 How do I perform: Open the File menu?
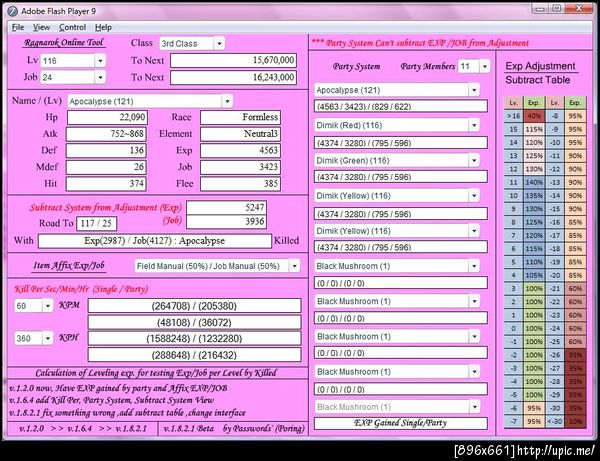(18, 28)
